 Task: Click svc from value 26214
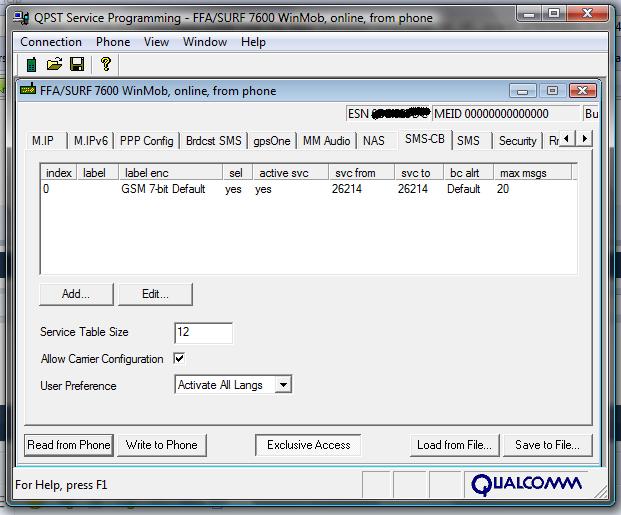[x=347, y=189]
